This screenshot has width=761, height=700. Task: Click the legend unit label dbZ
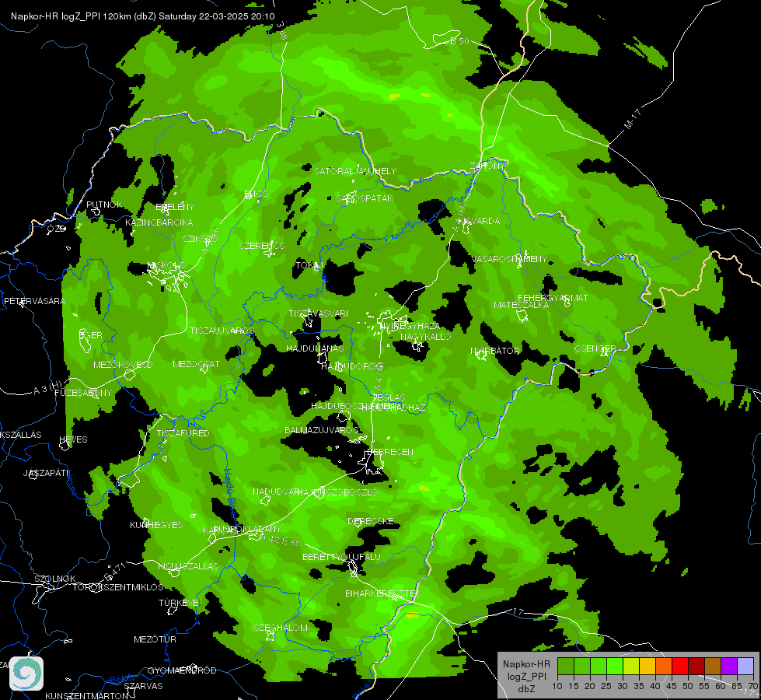[526, 689]
